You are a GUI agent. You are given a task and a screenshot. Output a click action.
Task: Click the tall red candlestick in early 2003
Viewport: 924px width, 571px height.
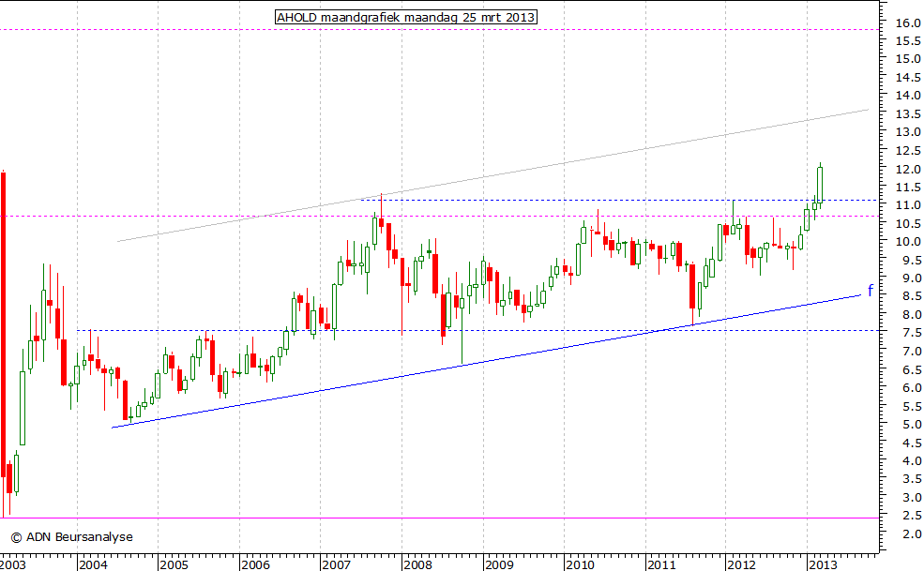coord(3,324)
